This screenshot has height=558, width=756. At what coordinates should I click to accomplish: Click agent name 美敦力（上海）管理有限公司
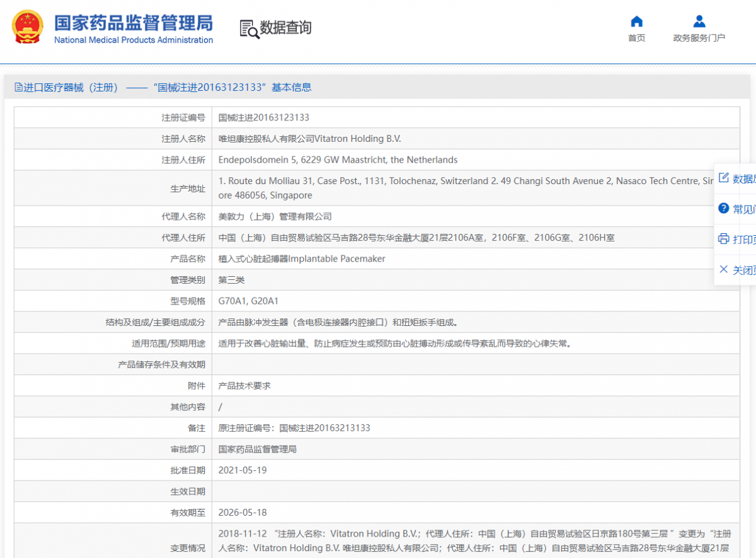pos(275,216)
